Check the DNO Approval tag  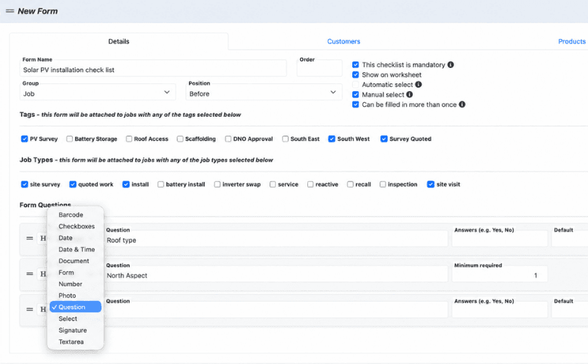pyautogui.click(x=228, y=139)
